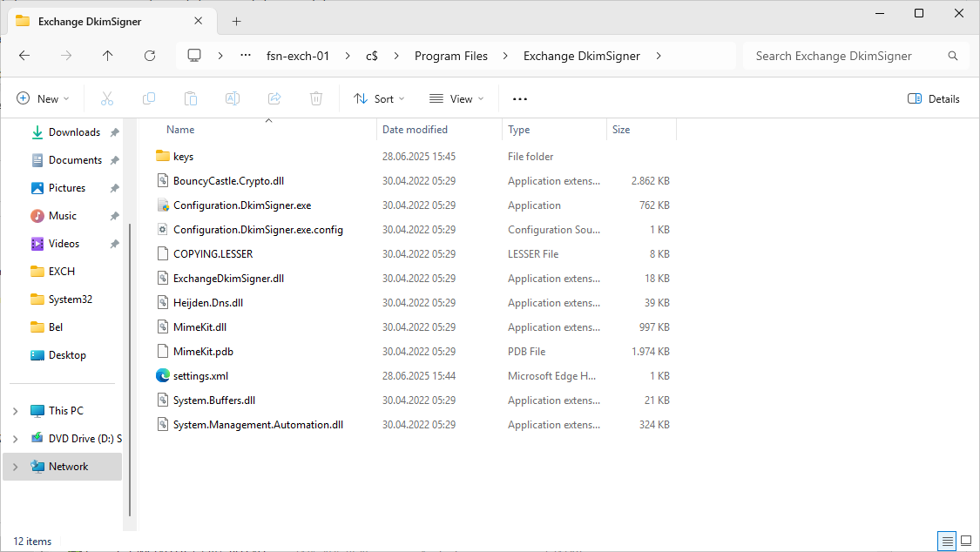The height and width of the screenshot is (552, 980).
Task: Open the See more ellipsis menu
Action: tap(520, 98)
